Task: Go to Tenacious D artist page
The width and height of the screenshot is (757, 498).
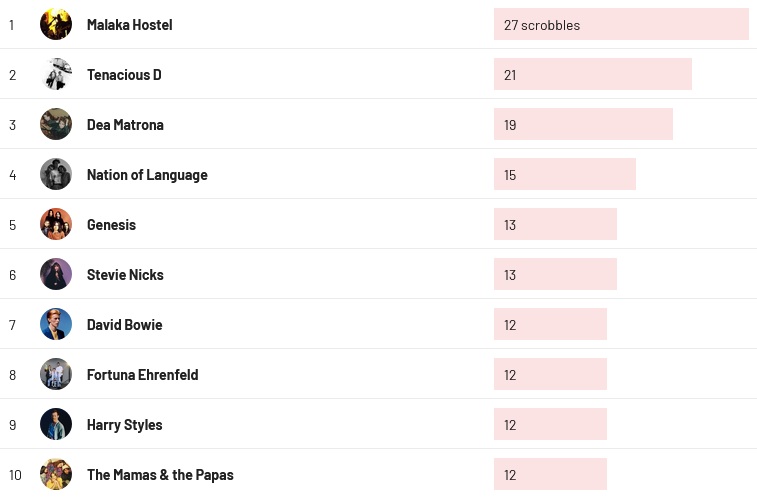Action: click(x=124, y=75)
